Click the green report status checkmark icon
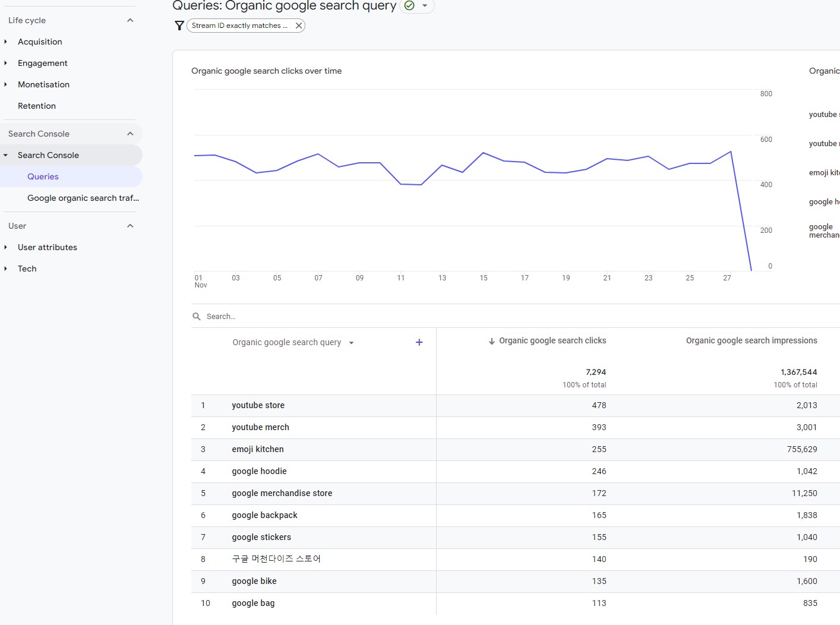 [409, 5]
